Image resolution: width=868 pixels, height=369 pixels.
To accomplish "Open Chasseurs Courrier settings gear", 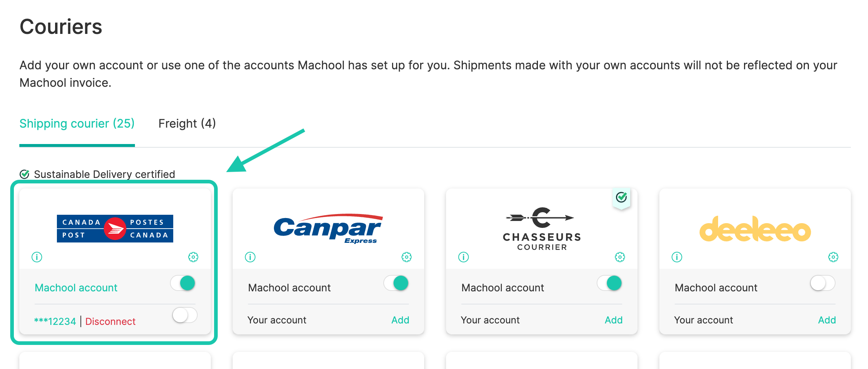I will (620, 257).
